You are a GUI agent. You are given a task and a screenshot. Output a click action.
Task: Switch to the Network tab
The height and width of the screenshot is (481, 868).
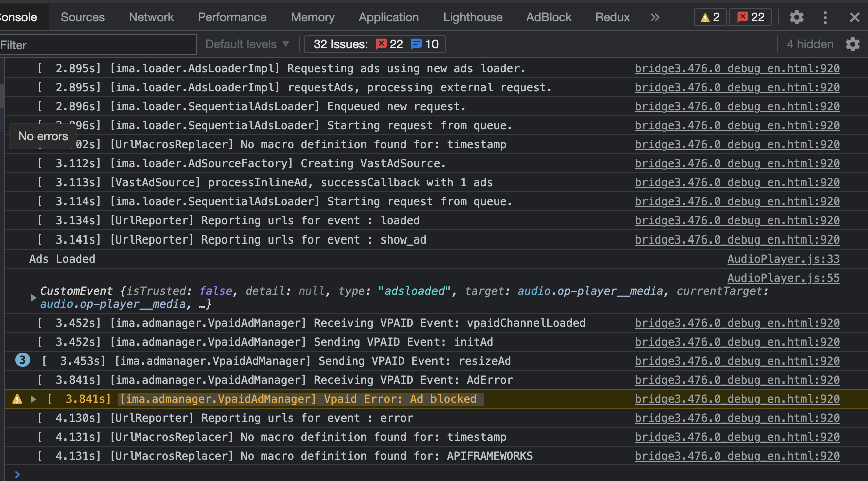tap(151, 17)
